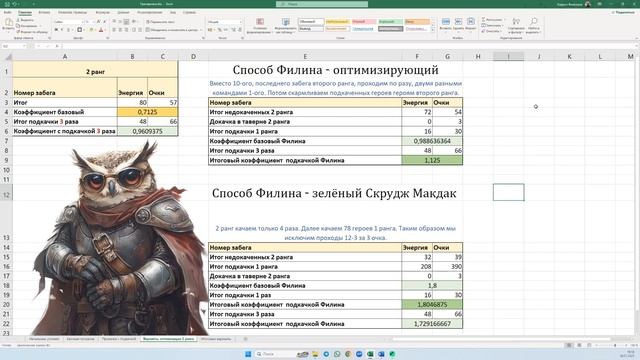Expand the Заполнить (Fill) dropdown
Image resolution: width=640 pixels, height=360 pixels.
(502, 25)
